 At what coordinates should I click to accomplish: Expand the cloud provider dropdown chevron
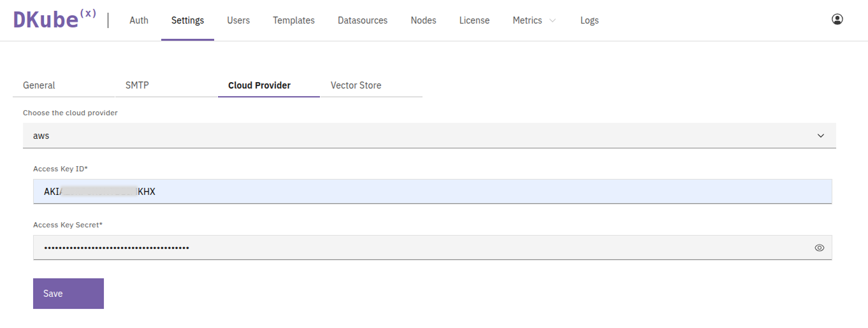pyautogui.click(x=821, y=136)
